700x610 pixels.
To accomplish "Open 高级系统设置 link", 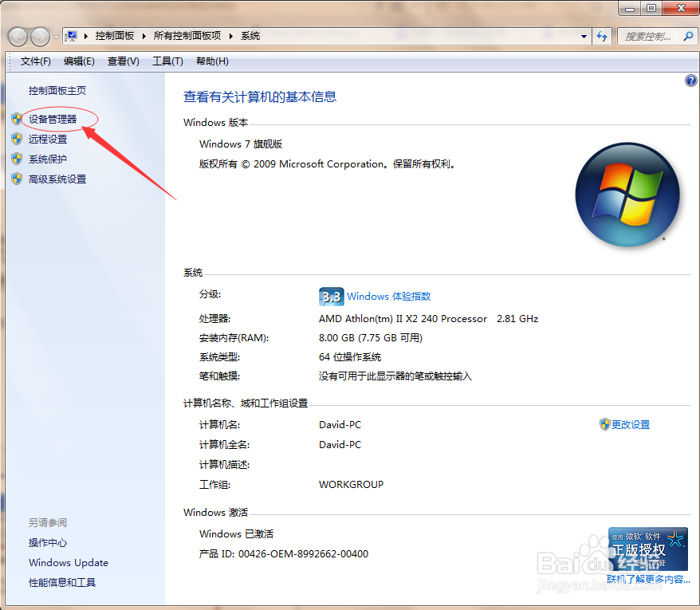I will [57, 179].
